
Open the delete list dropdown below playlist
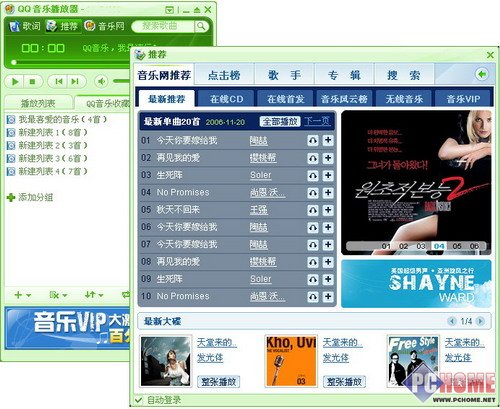[58, 295]
